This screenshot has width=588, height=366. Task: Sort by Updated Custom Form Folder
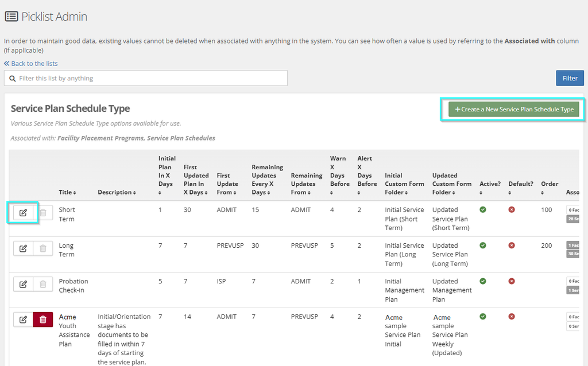[452, 184]
